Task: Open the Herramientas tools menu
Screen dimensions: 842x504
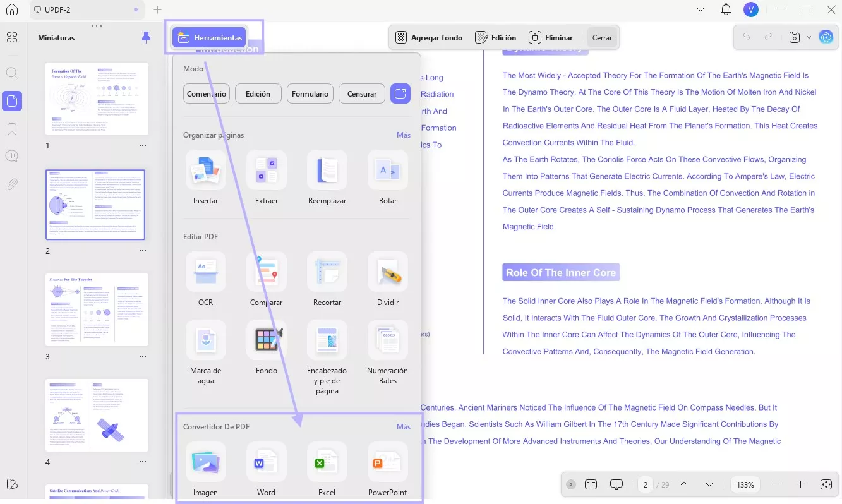Action: (x=210, y=37)
